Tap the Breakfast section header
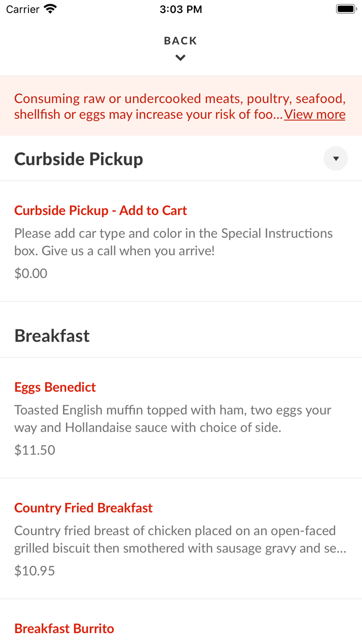Viewport: 362px width, 644px height. 52,335
